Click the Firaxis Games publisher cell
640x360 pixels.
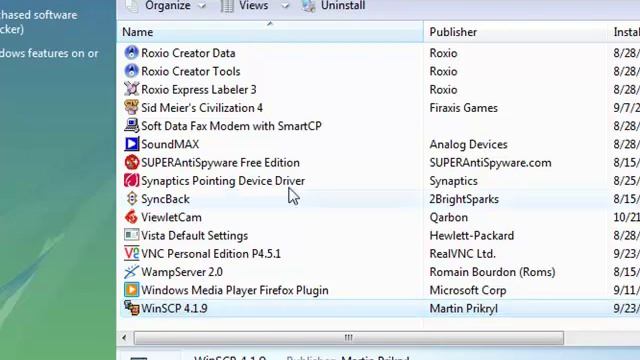click(x=464, y=108)
